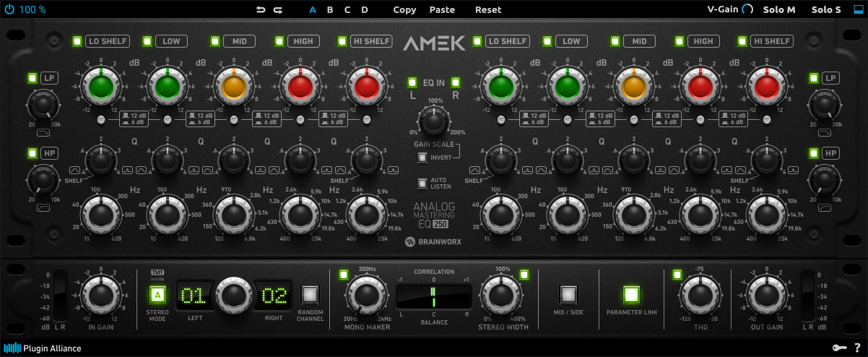868x357 pixels.
Task: Click the low-pass curve icon under right LP knob
Action: tap(825, 133)
